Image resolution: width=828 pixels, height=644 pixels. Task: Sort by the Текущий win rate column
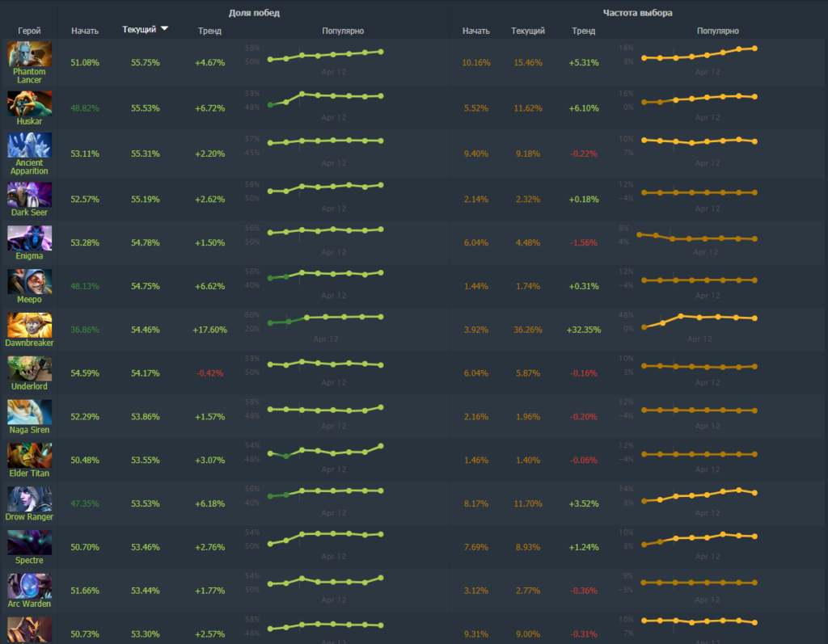pyautogui.click(x=139, y=30)
